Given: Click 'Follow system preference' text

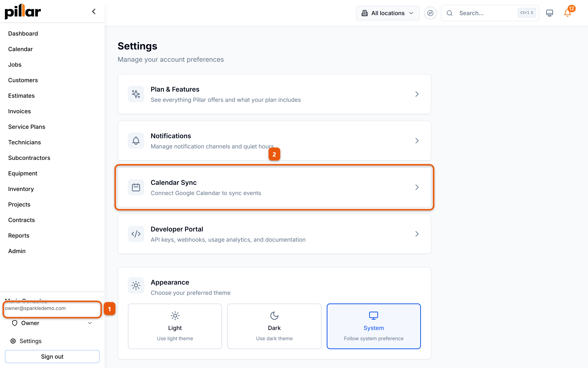Looking at the screenshot, I should point(374,338).
